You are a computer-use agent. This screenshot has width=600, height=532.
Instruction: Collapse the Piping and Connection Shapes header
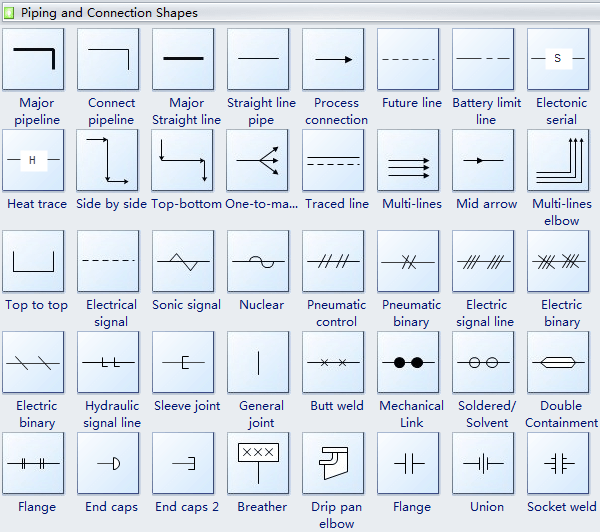(300, 12)
